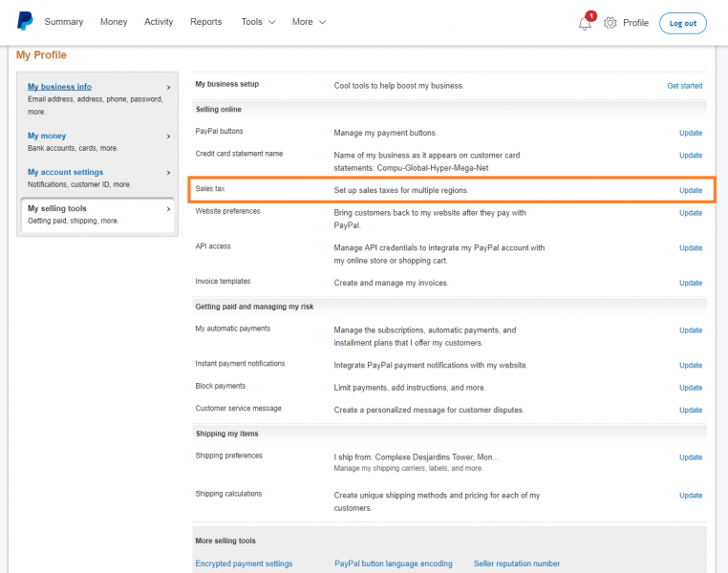728x573 pixels.
Task: Click the My automatic payments row label
Action: [232, 329]
